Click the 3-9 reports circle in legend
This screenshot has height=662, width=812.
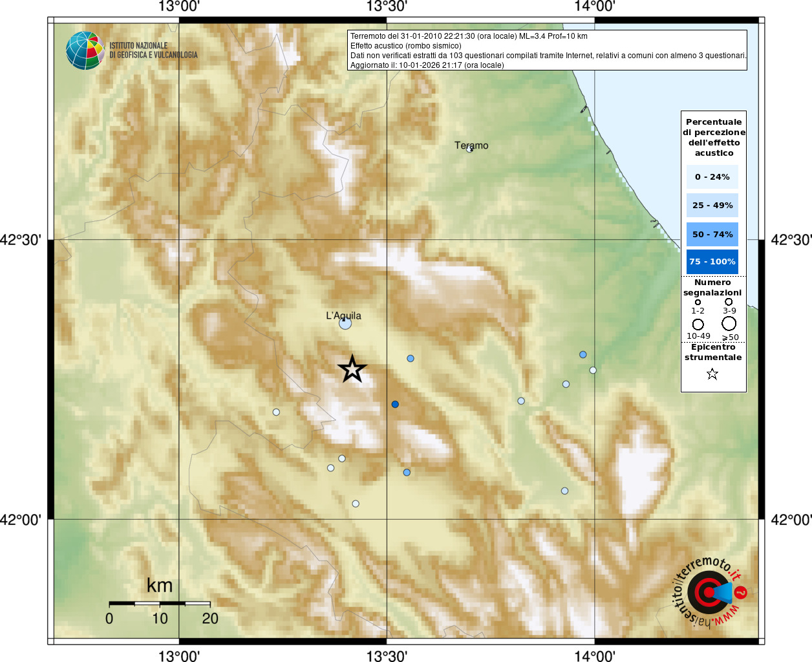729,302
